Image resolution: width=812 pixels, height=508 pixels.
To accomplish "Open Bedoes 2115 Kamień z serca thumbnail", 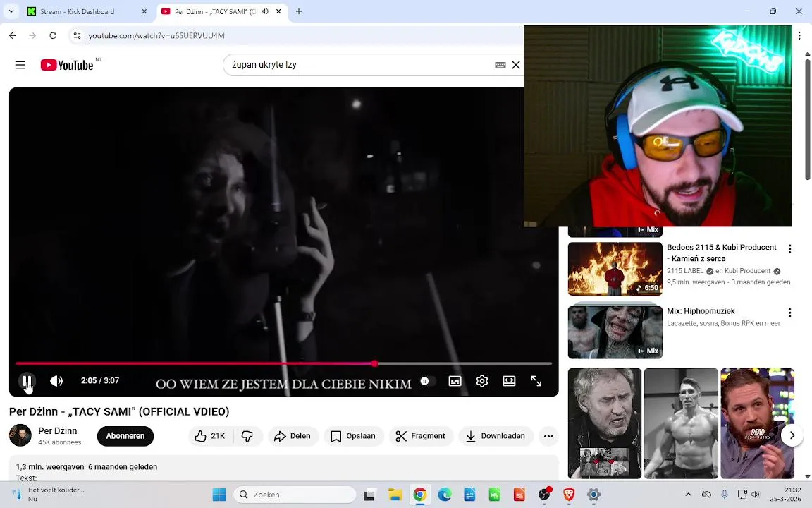I will (615, 269).
